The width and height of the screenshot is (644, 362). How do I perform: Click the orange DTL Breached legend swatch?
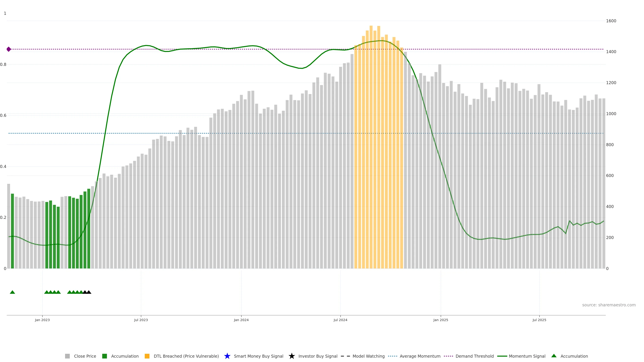tap(147, 356)
